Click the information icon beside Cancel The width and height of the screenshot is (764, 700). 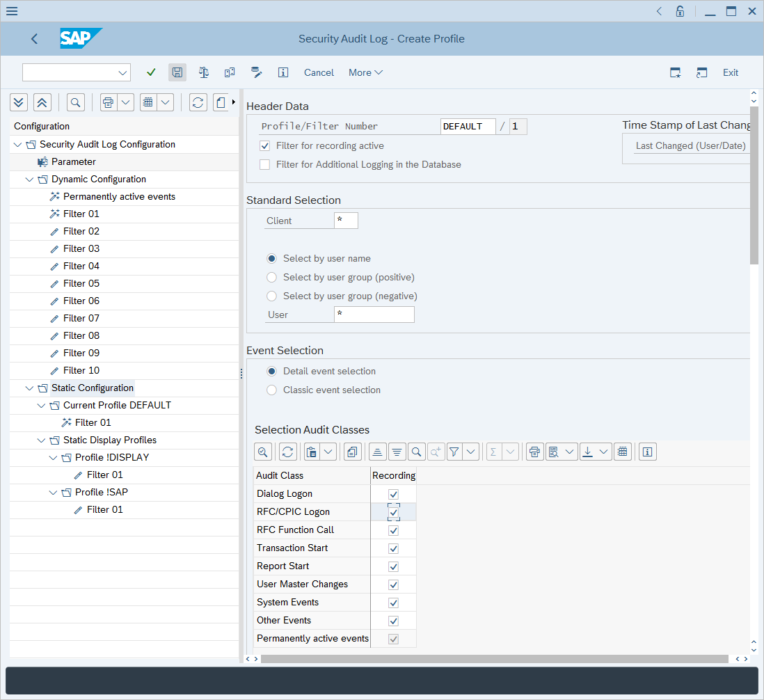click(283, 72)
